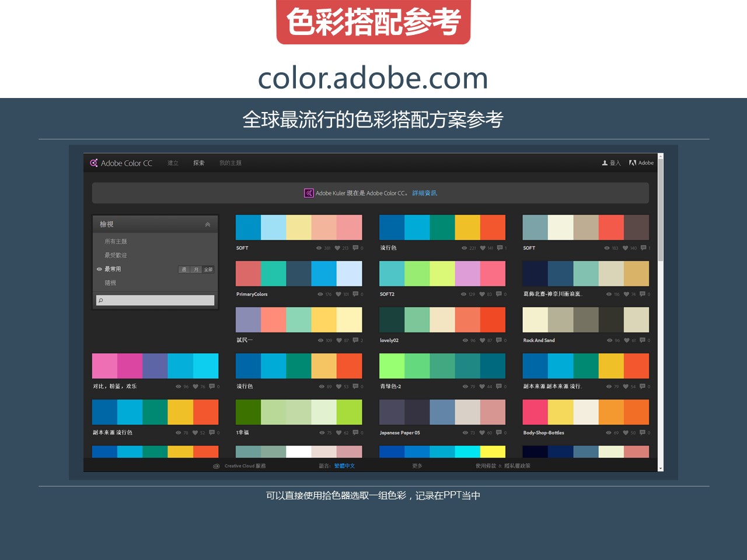Expand the 更多 footer menu
The height and width of the screenshot is (560, 747).
click(x=417, y=466)
